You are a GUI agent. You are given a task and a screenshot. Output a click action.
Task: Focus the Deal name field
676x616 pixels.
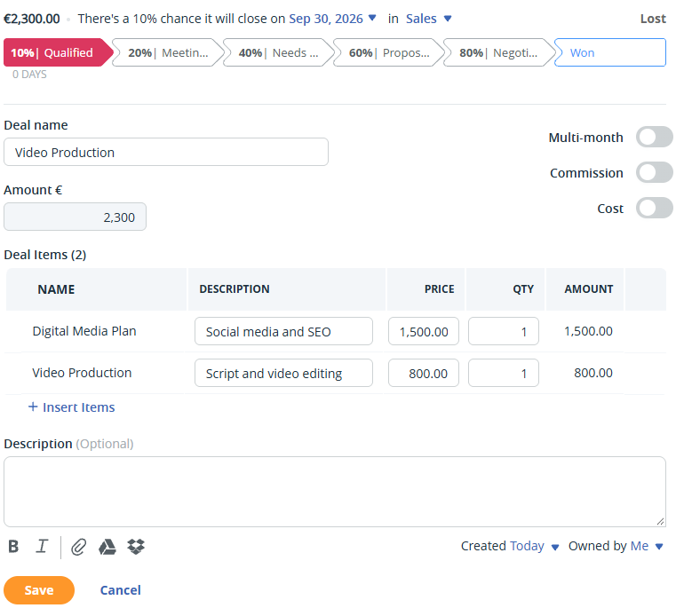[x=166, y=152]
